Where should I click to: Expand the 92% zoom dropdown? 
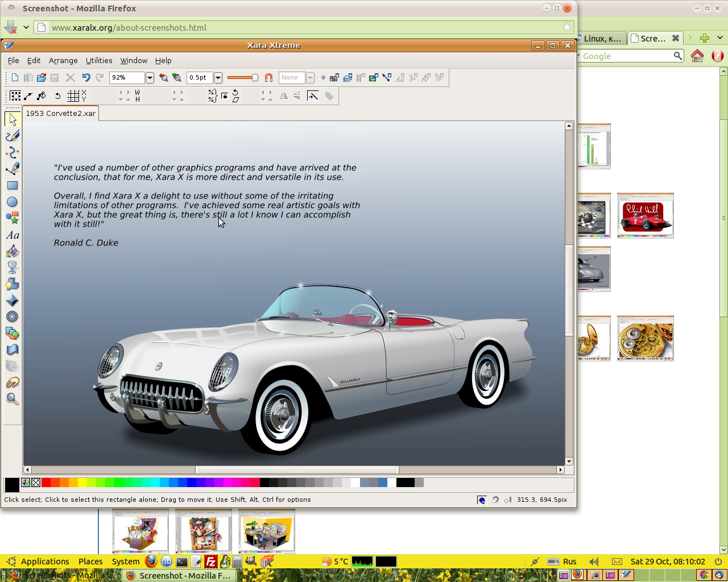(150, 78)
